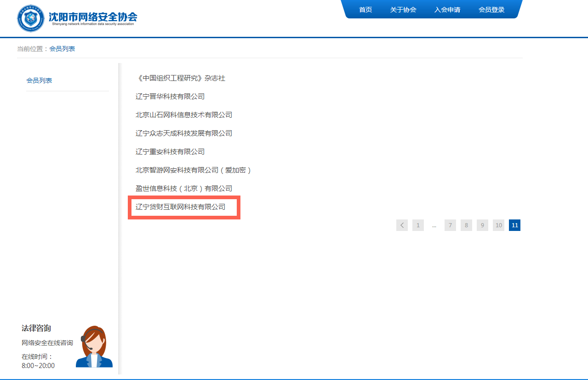The width and height of the screenshot is (588, 380).
Task: Open 《中国组织工程研究》杂志社 member entry
Action: [181, 78]
